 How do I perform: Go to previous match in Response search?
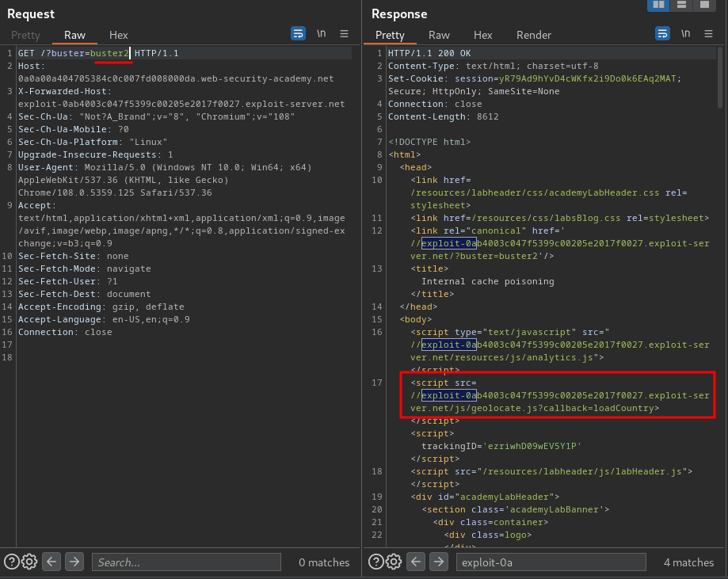(x=416, y=562)
